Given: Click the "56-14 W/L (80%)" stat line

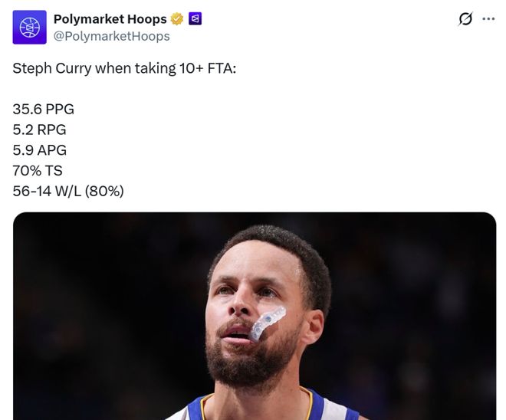Looking at the screenshot, I should tap(68, 191).
